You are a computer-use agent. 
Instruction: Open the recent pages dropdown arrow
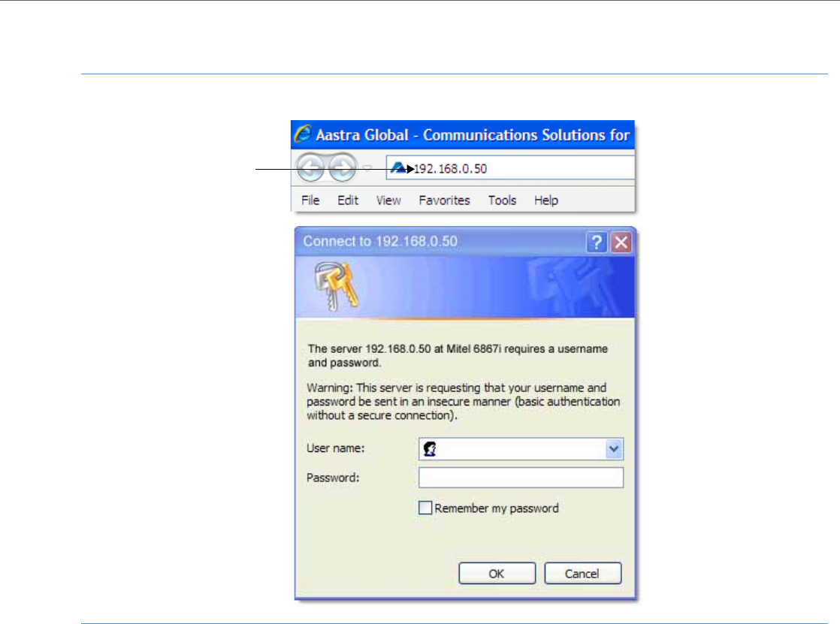point(367,168)
